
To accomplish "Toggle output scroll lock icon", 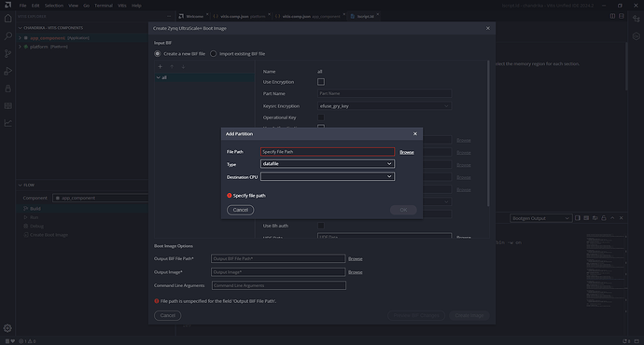I will [603, 218].
